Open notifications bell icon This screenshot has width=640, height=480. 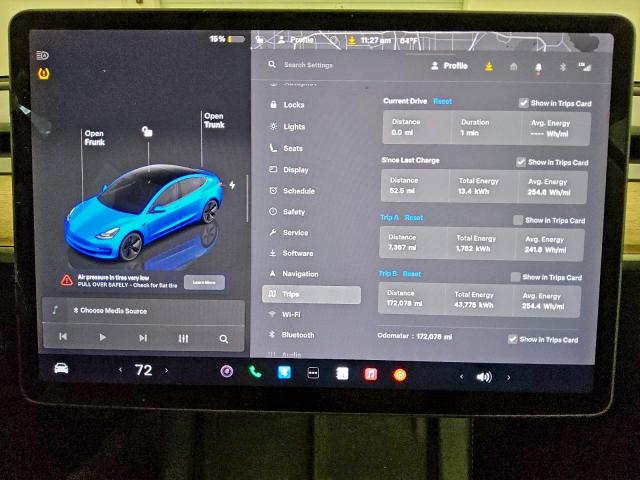[x=538, y=68]
